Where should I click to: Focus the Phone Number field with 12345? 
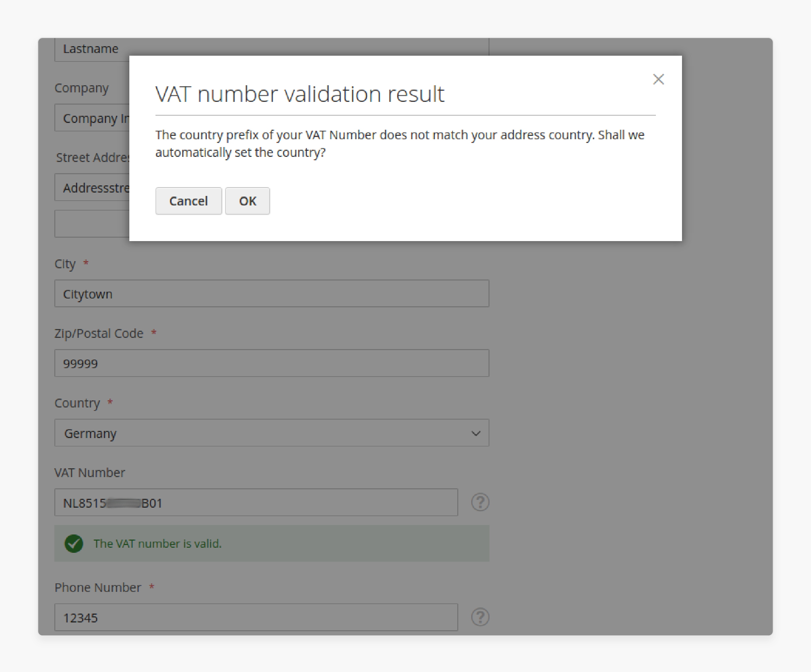(256, 617)
